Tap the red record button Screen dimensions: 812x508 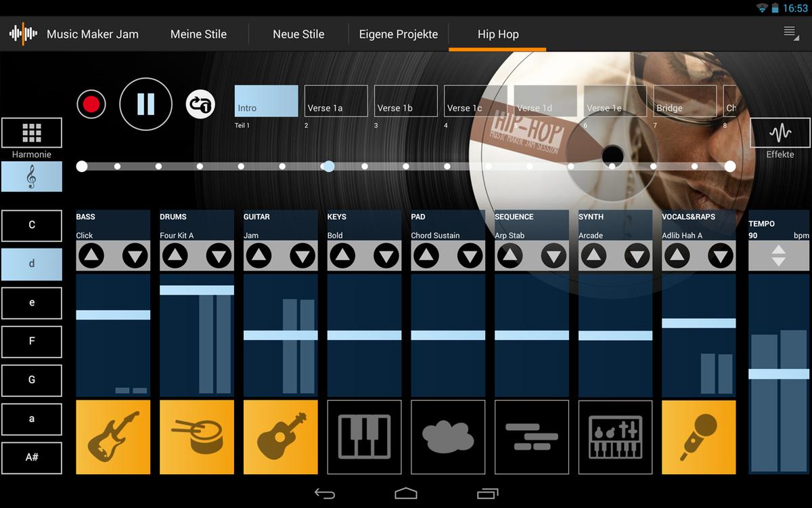tap(91, 104)
